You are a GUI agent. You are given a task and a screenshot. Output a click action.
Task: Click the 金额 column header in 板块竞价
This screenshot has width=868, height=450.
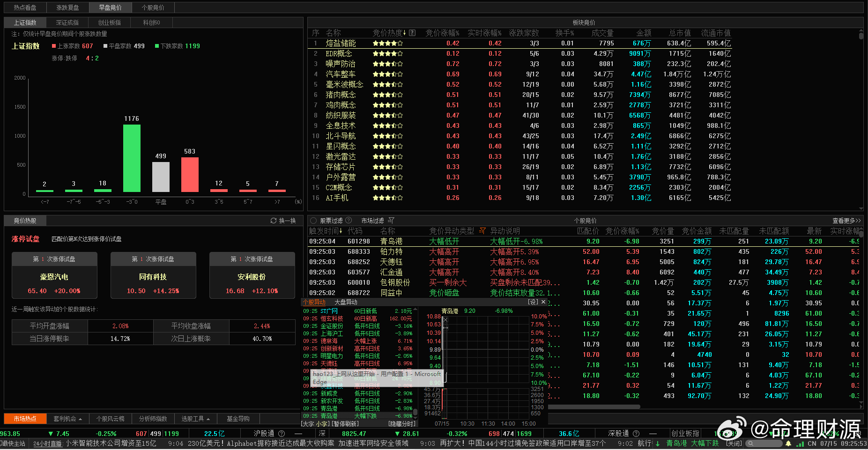644,33
